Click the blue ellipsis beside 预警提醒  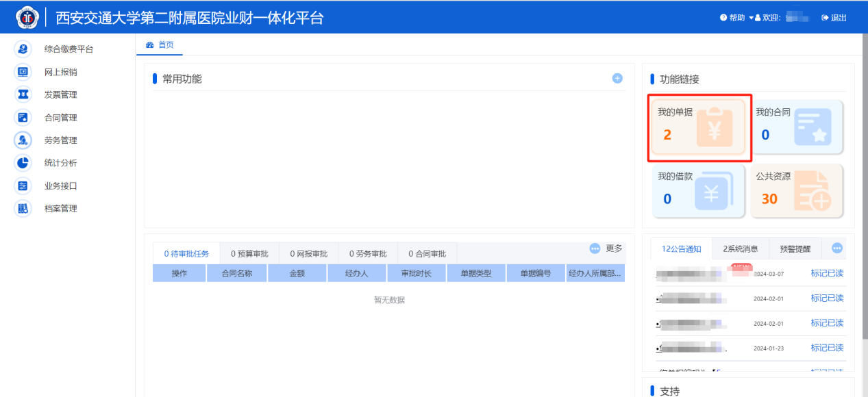836,248
